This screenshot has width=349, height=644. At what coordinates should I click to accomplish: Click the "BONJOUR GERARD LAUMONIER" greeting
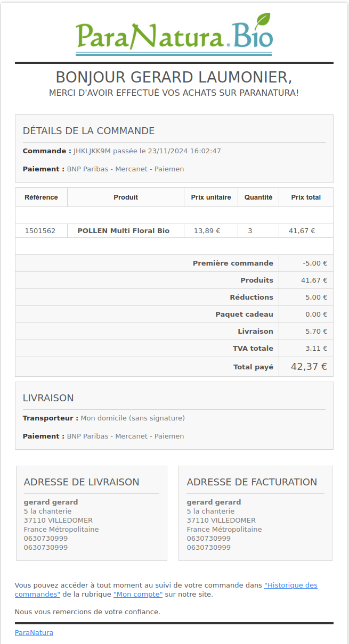174,77
